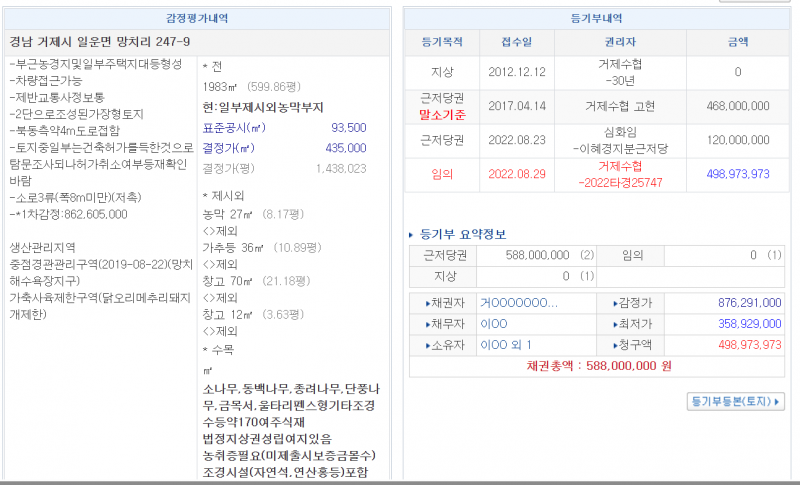Click the 금액 column header

pos(737,42)
